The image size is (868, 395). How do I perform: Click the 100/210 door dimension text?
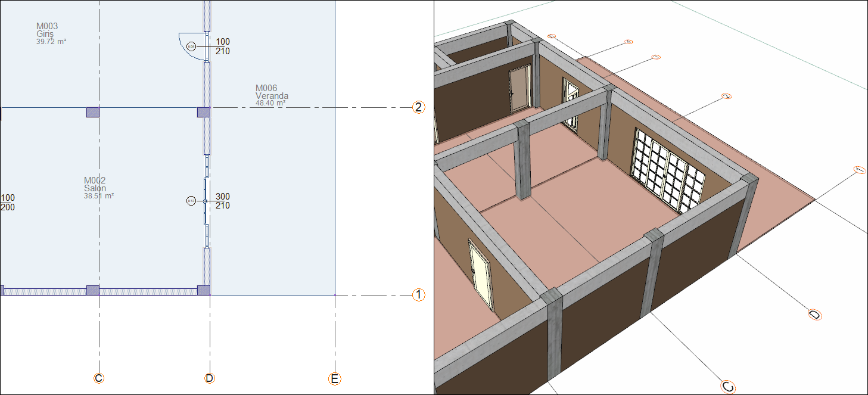(x=223, y=46)
